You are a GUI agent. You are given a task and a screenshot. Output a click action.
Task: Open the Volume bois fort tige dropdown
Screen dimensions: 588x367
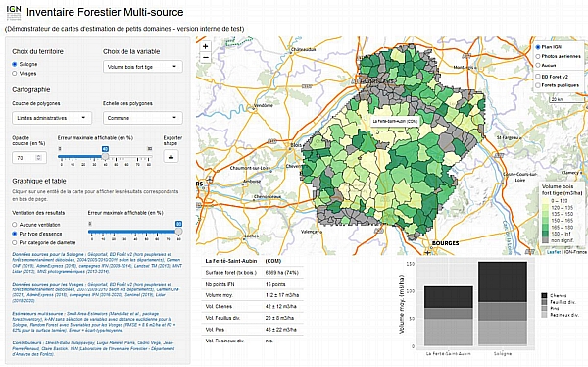click(x=143, y=67)
